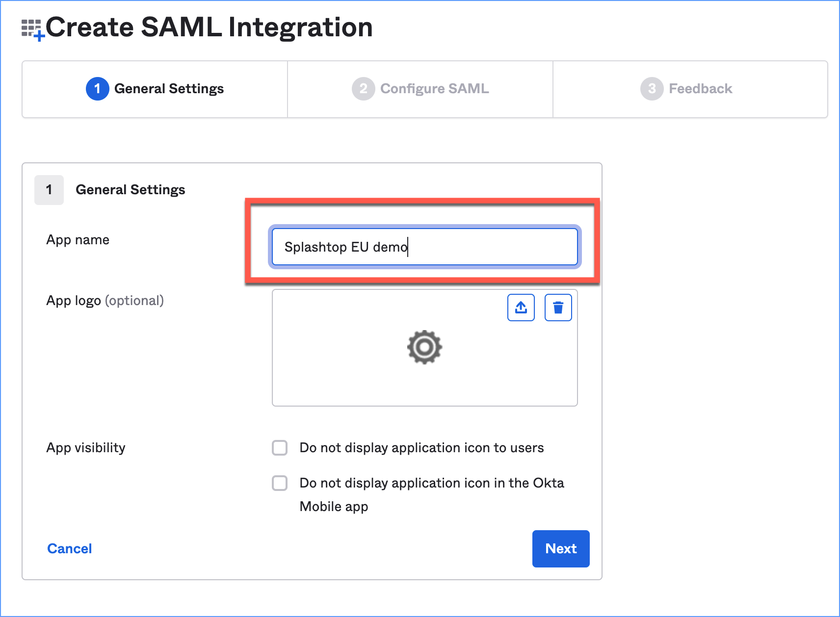Click the trash icon to delete logo
The height and width of the screenshot is (617, 840).
click(558, 308)
